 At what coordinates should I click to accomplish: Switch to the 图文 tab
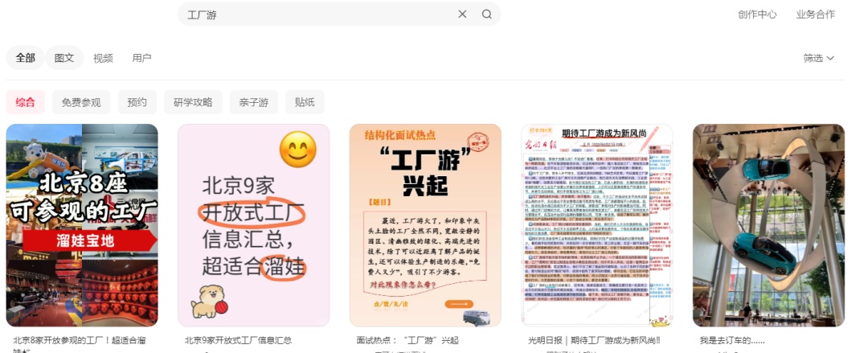point(64,58)
